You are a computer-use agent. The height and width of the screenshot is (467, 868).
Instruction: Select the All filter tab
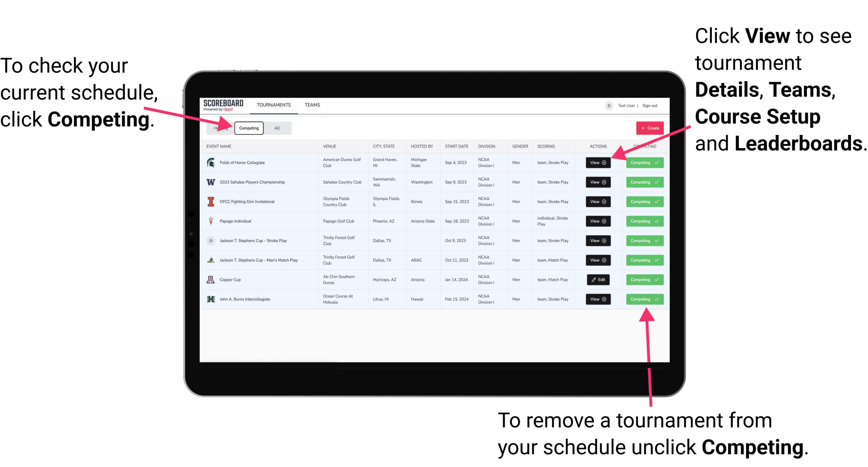[x=276, y=128]
